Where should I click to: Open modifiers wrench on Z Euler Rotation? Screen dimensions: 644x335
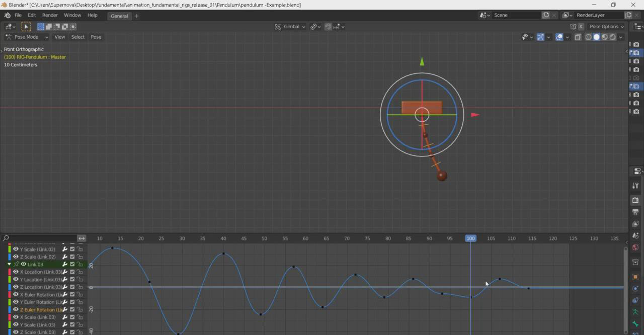(x=65, y=310)
